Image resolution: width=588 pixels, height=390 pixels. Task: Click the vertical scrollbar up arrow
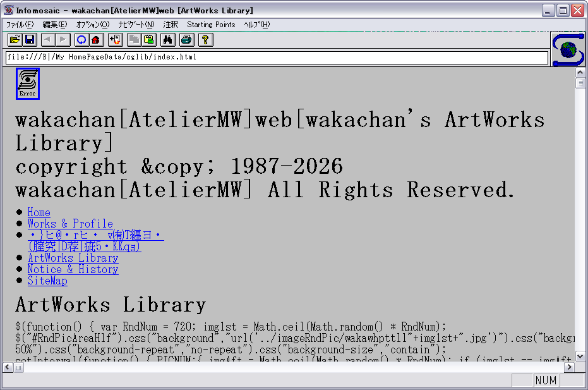coord(580,73)
